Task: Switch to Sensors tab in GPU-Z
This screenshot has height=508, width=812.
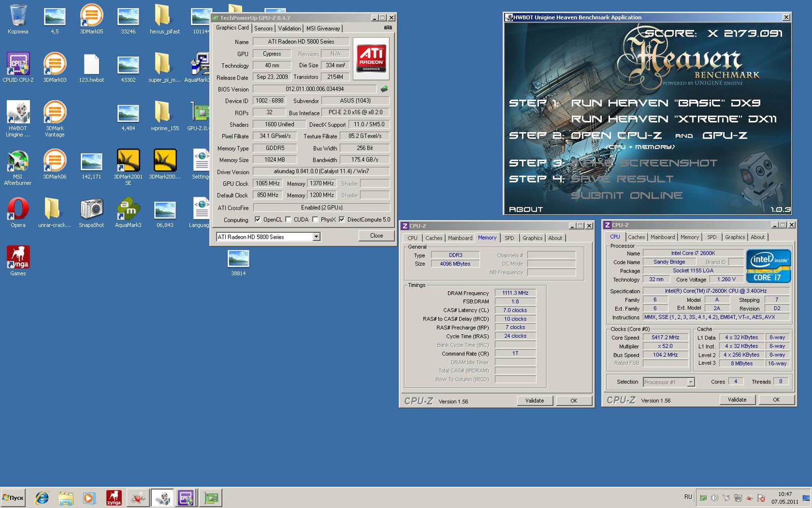Action: [x=263, y=28]
